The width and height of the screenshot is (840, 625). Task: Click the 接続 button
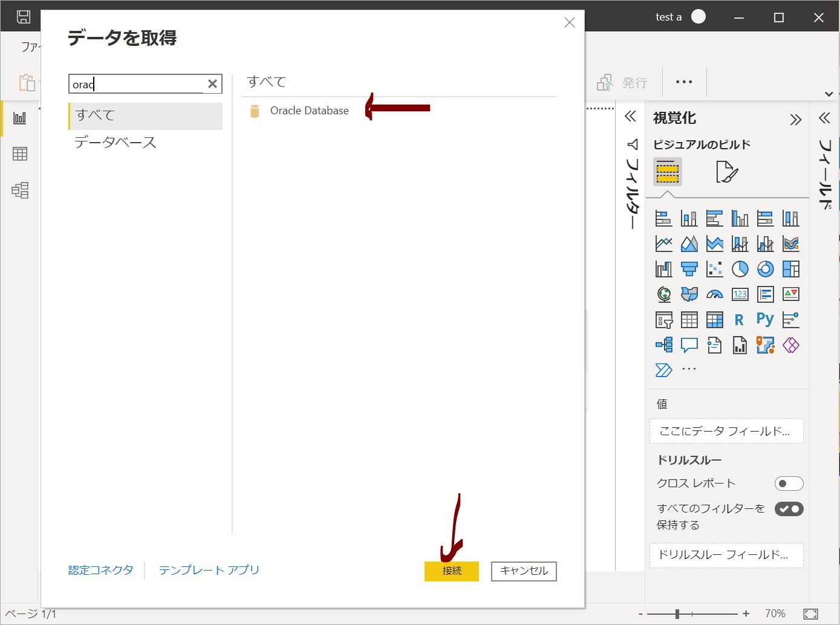tap(451, 571)
